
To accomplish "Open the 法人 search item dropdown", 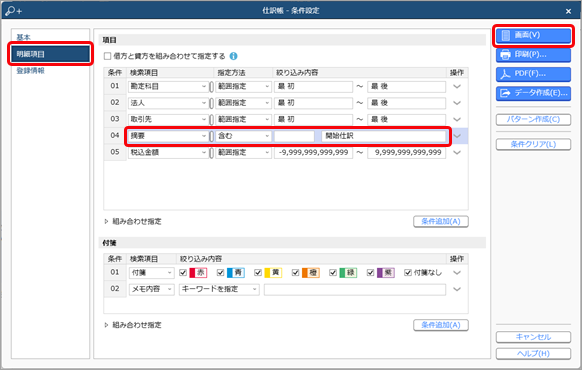I will [x=168, y=103].
